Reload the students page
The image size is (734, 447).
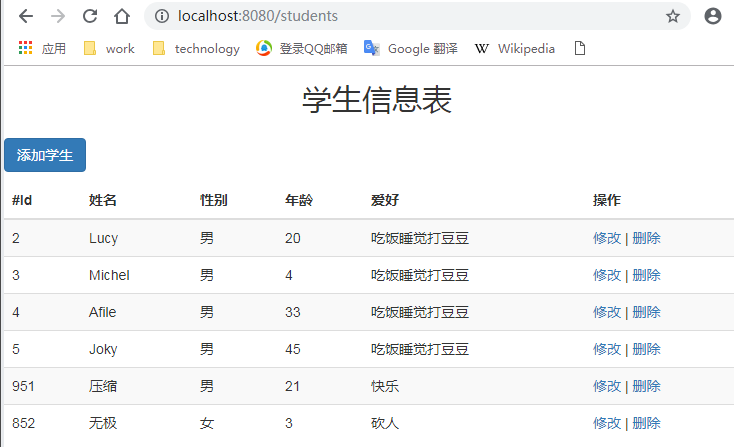click(x=90, y=16)
